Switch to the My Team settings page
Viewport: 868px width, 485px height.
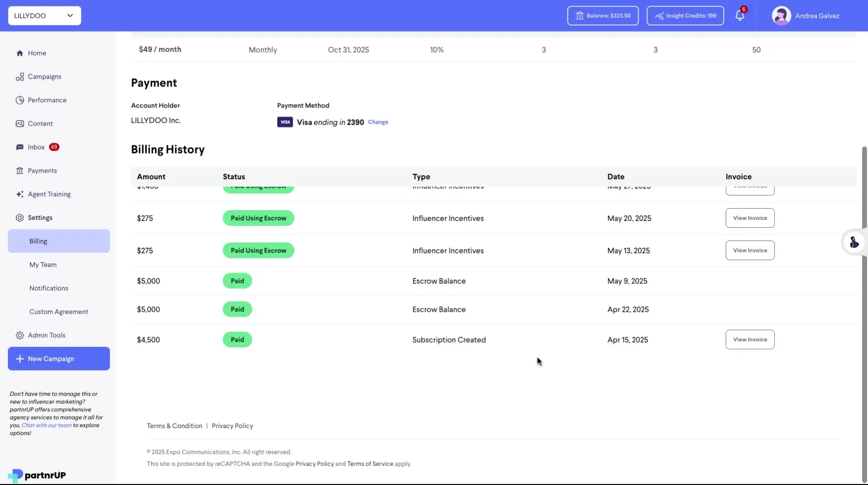(x=43, y=264)
